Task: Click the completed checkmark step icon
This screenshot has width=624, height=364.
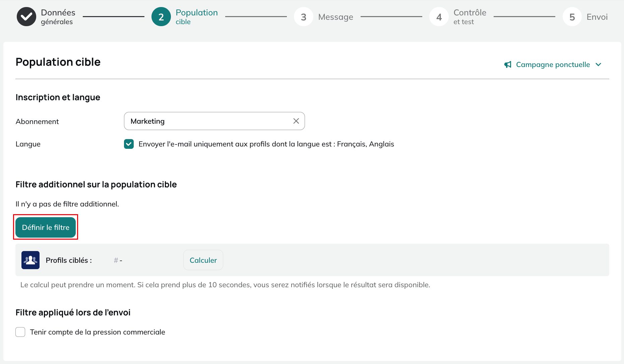Action: 26,17
